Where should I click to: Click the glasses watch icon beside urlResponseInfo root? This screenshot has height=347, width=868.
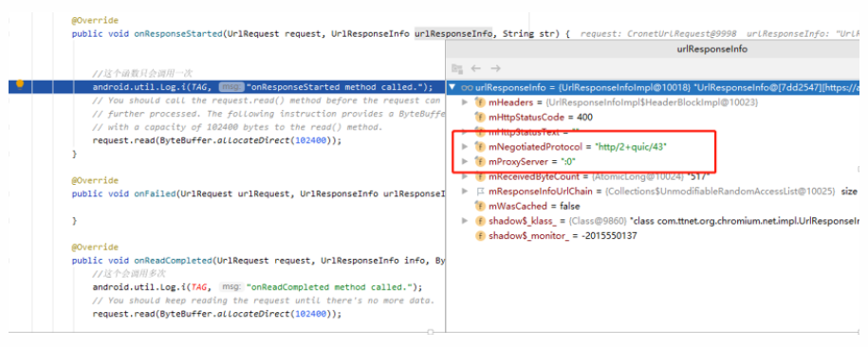[x=468, y=87]
